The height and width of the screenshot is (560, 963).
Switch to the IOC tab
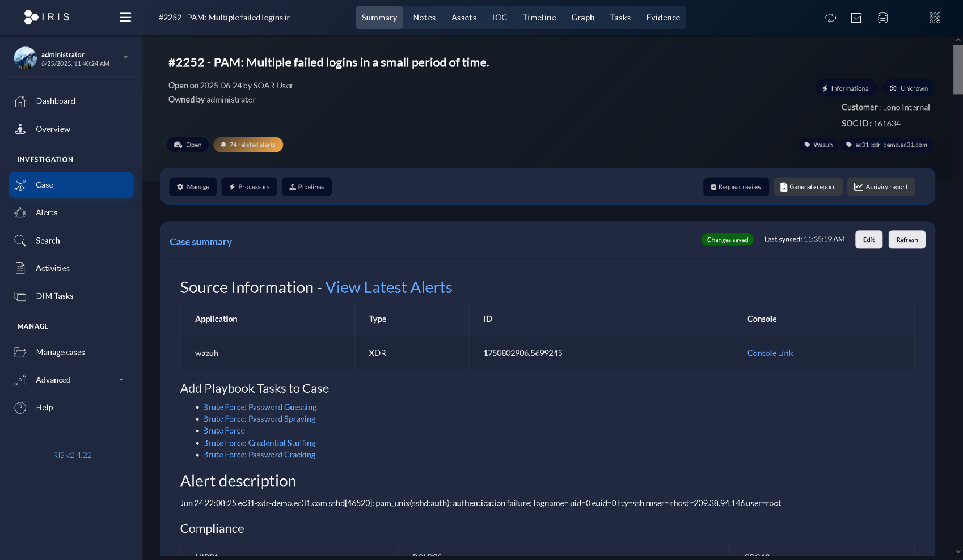pos(500,18)
